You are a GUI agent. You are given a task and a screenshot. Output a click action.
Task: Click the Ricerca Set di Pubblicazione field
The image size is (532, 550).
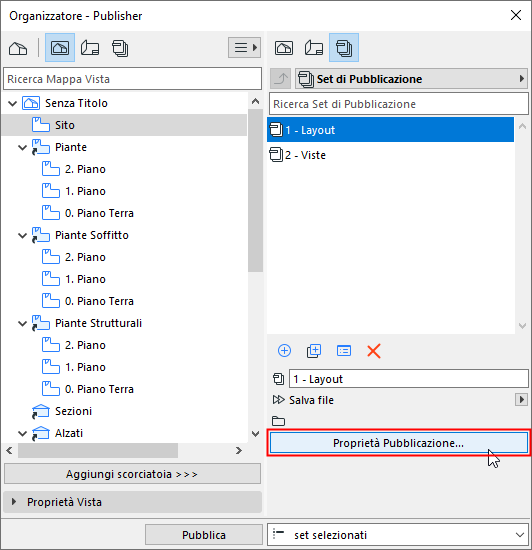399,104
